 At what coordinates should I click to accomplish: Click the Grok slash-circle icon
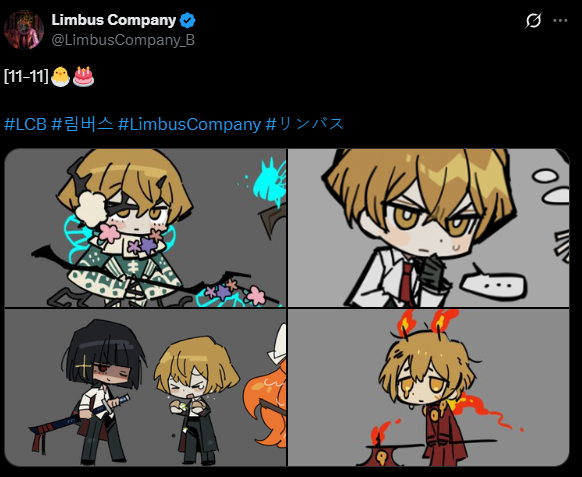[x=533, y=20]
